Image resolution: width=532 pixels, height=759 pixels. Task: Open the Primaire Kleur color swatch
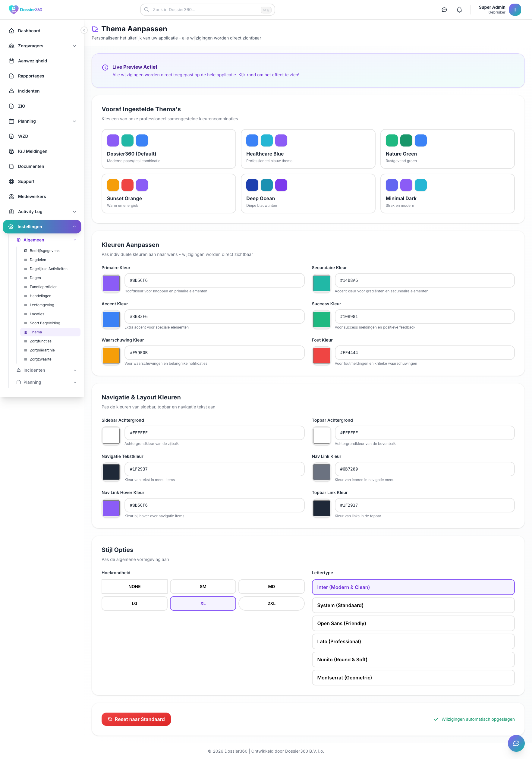[x=111, y=283]
